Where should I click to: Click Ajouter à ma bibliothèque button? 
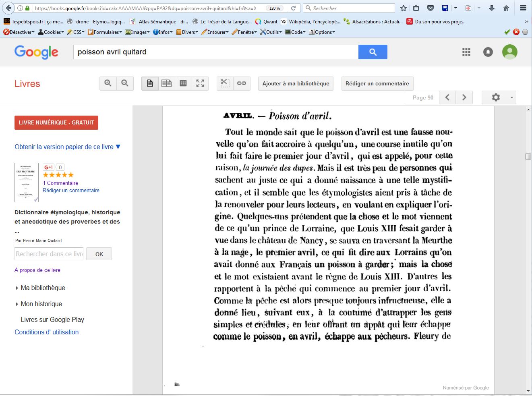[x=296, y=83]
